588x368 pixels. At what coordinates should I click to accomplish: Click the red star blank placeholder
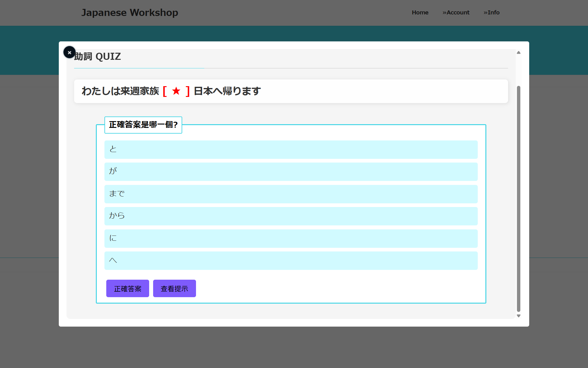[176, 91]
